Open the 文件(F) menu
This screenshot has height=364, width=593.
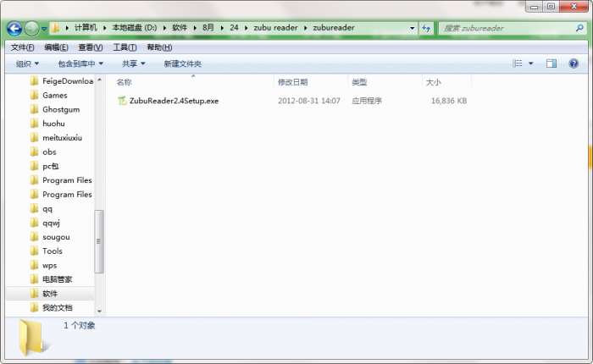pos(22,47)
